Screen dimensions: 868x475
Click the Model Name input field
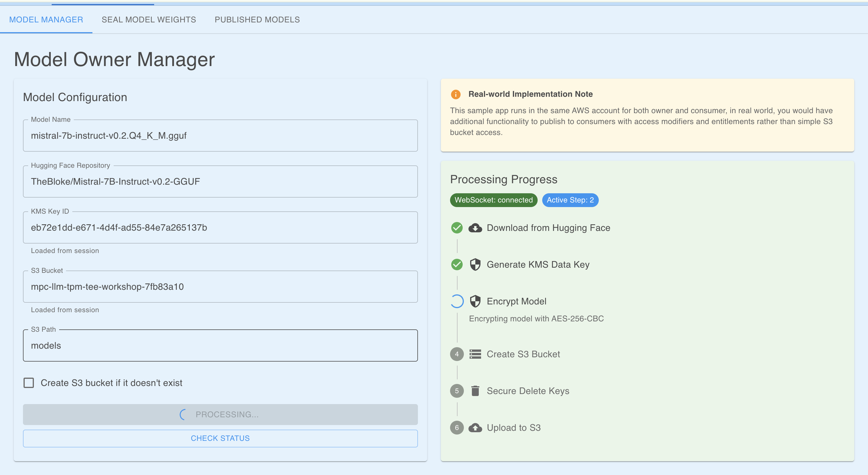click(x=220, y=136)
